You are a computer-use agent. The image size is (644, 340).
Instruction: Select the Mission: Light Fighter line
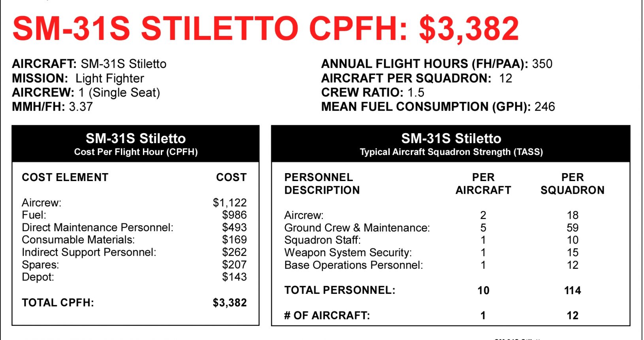point(78,78)
